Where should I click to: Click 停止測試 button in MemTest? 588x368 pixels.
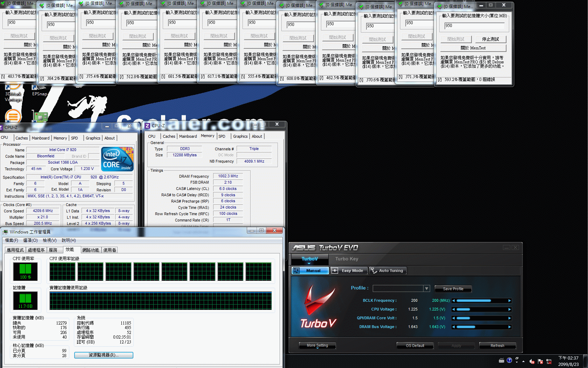pyautogui.click(x=490, y=39)
